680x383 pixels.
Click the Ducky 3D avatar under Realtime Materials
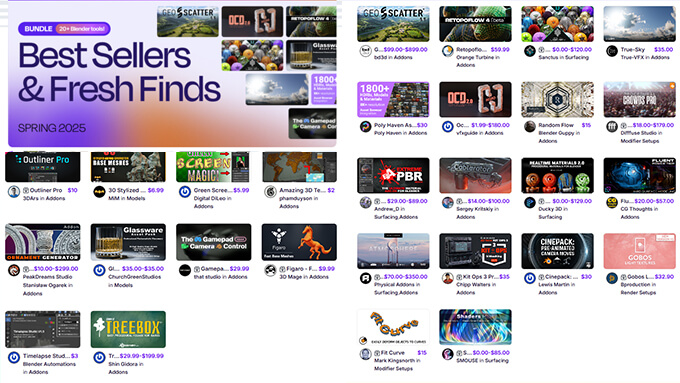(x=530, y=203)
